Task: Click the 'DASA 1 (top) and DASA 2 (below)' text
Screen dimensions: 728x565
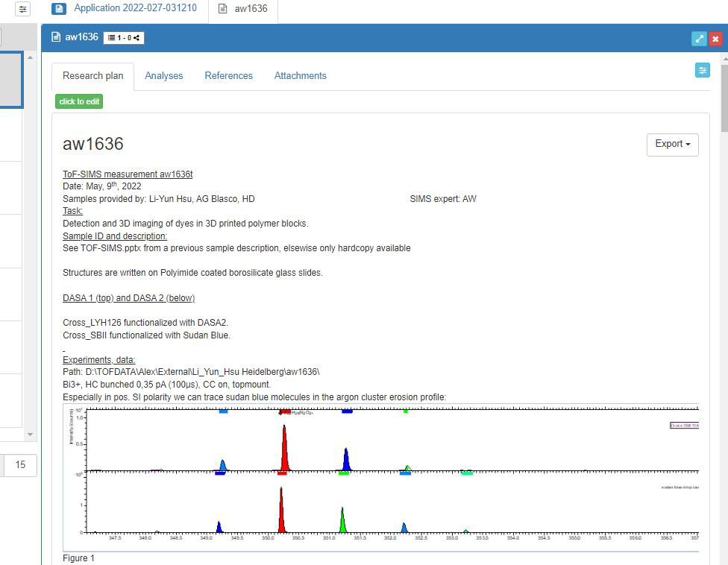Action: tap(128, 298)
